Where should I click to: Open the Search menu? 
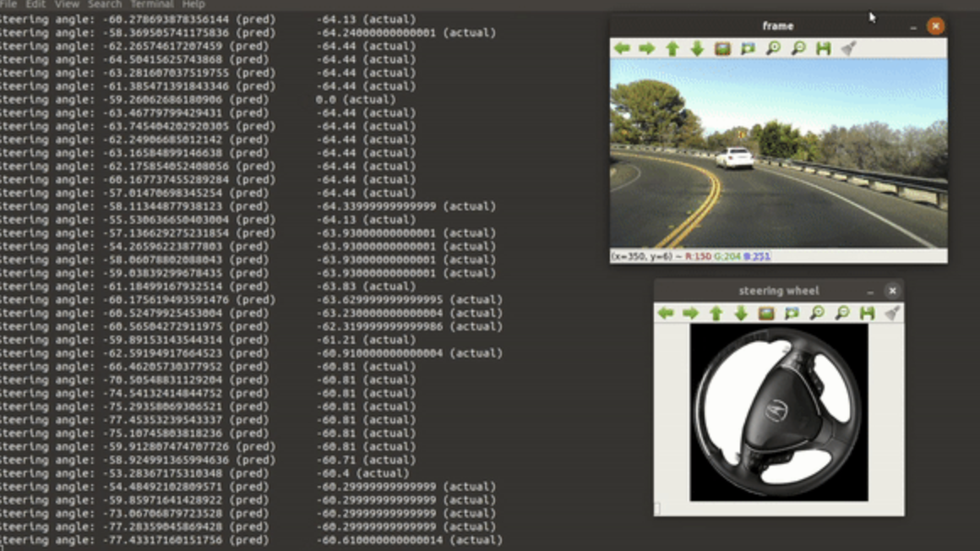coord(105,4)
